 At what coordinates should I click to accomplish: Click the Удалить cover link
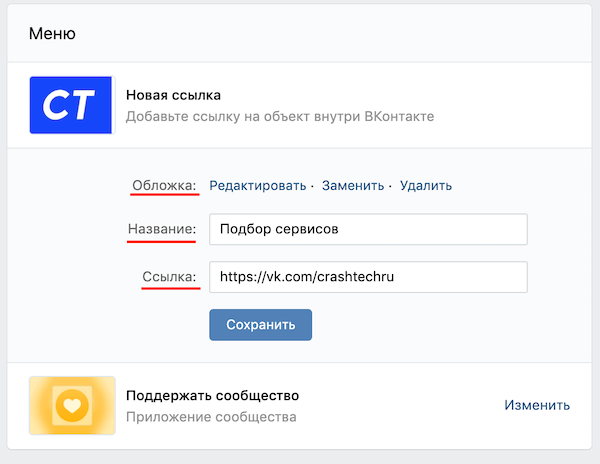click(426, 186)
